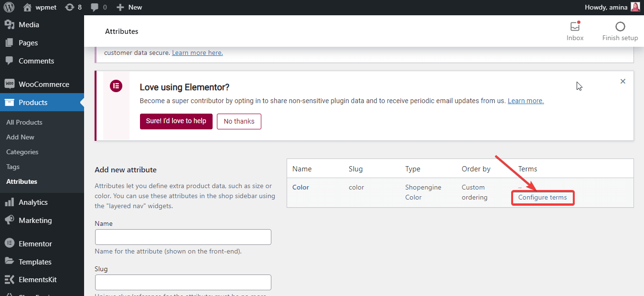Open the Color attribute link

click(301, 187)
